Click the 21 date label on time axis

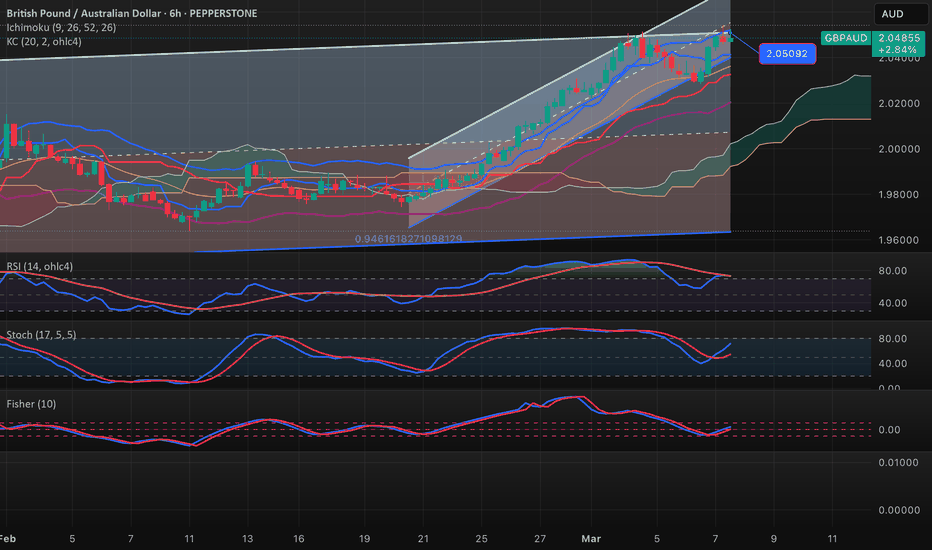423,539
